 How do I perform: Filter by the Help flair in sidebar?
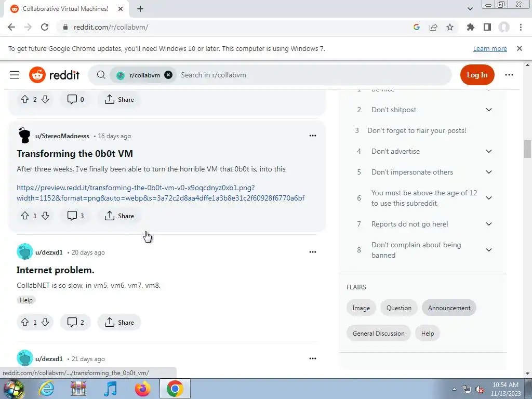[427, 333]
